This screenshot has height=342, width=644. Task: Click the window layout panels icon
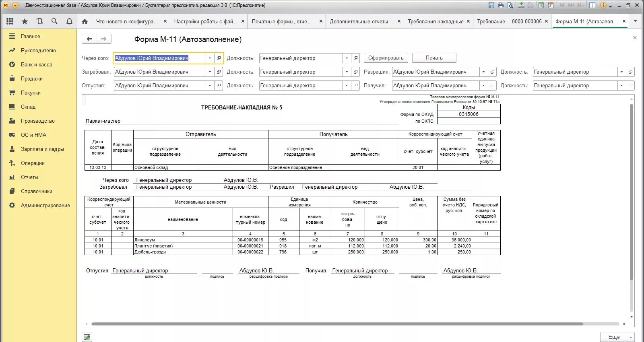592,5
